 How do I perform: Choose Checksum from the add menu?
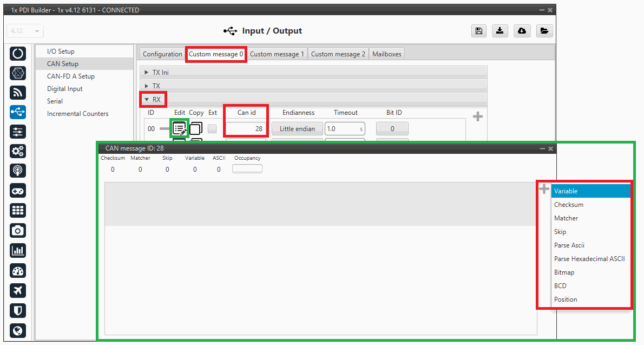tap(590, 204)
